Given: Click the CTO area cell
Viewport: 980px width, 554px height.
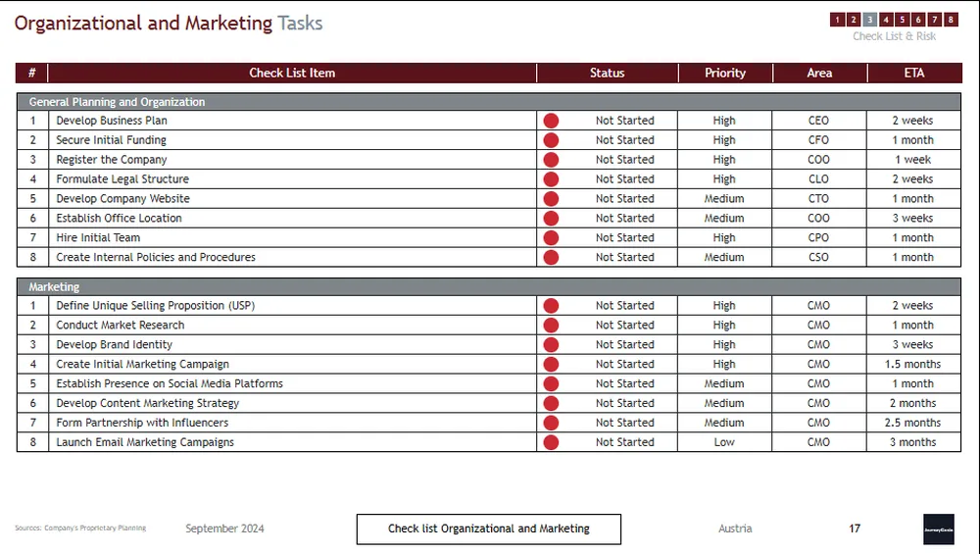Looking at the screenshot, I should (x=818, y=199).
